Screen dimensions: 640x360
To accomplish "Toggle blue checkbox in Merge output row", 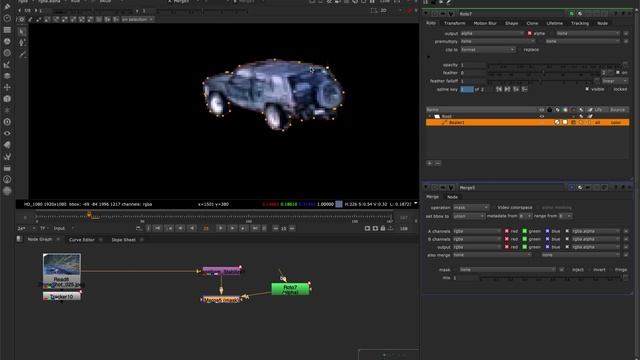I will (547, 247).
